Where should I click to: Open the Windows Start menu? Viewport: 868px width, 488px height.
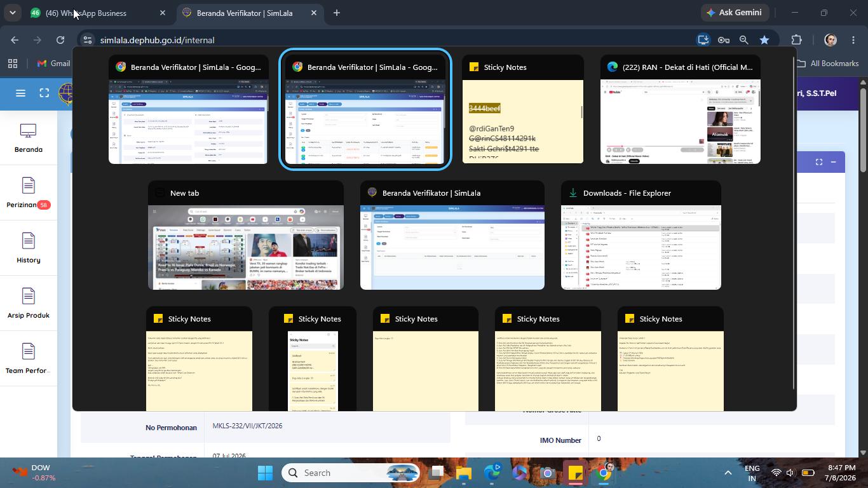click(x=265, y=473)
